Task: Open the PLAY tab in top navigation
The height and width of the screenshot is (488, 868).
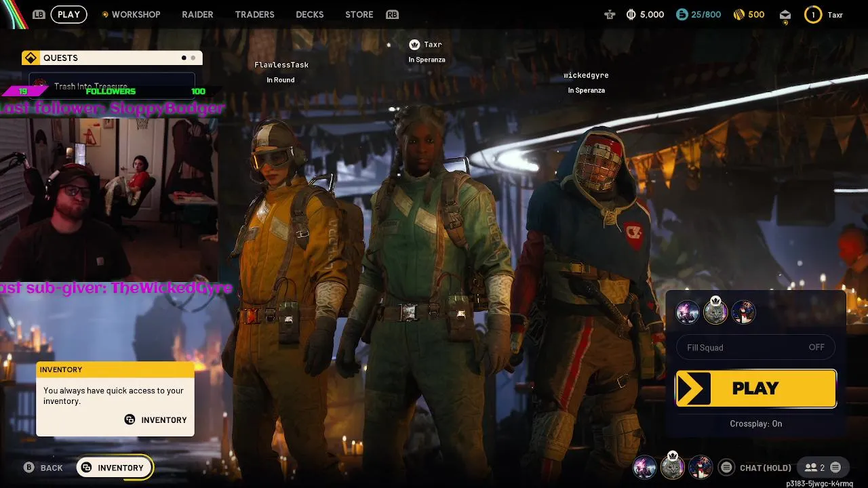Action: coord(68,14)
